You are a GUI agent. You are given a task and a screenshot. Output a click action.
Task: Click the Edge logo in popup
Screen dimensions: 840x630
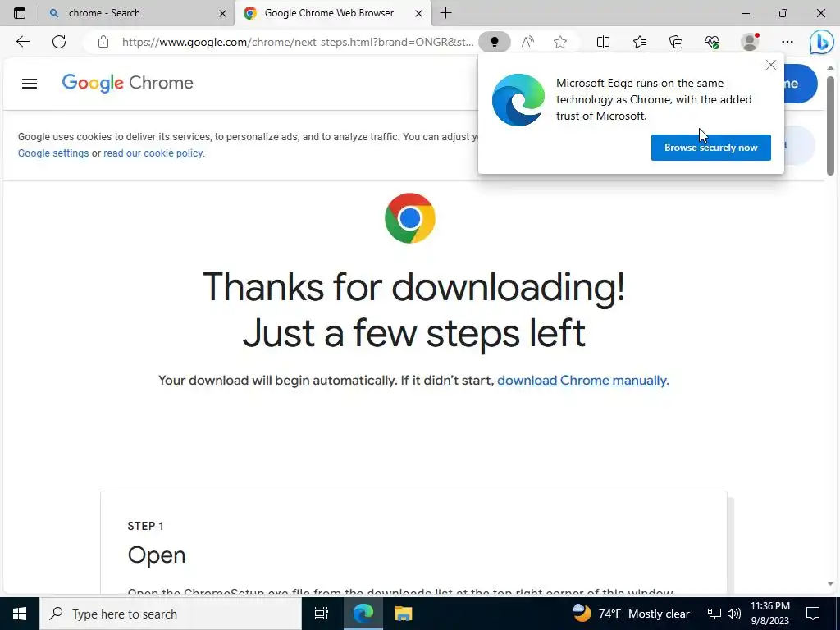pyautogui.click(x=518, y=100)
